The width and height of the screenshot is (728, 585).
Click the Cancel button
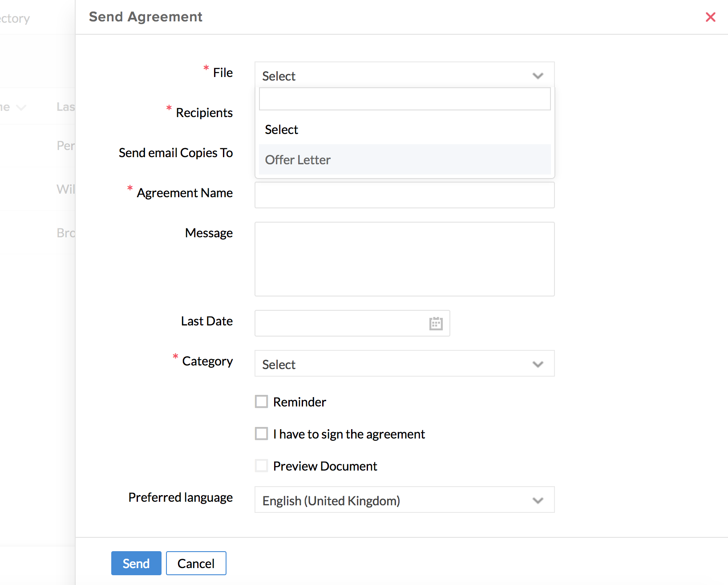coord(196,563)
